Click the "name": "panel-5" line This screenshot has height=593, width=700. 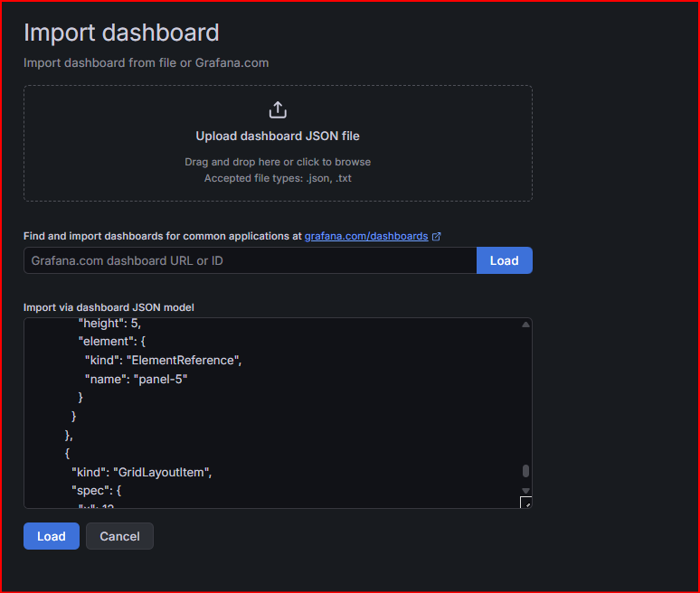tap(137, 380)
